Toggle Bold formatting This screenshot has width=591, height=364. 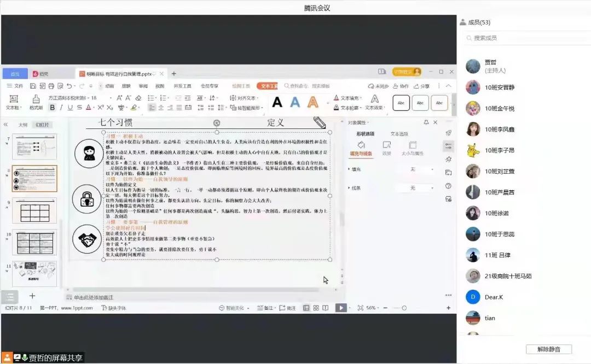point(51,108)
